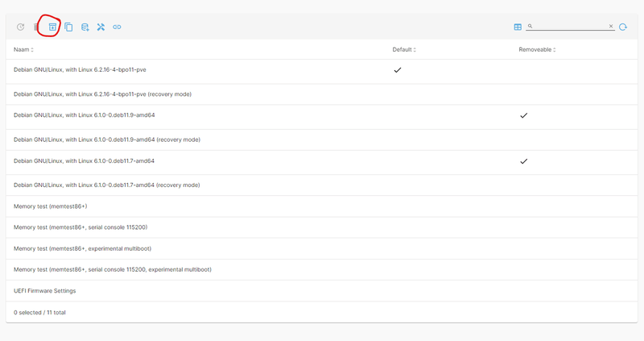The width and height of the screenshot is (644, 341).
Task: Select the Memory test (memtest86+) row
Action: [x=51, y=206]
